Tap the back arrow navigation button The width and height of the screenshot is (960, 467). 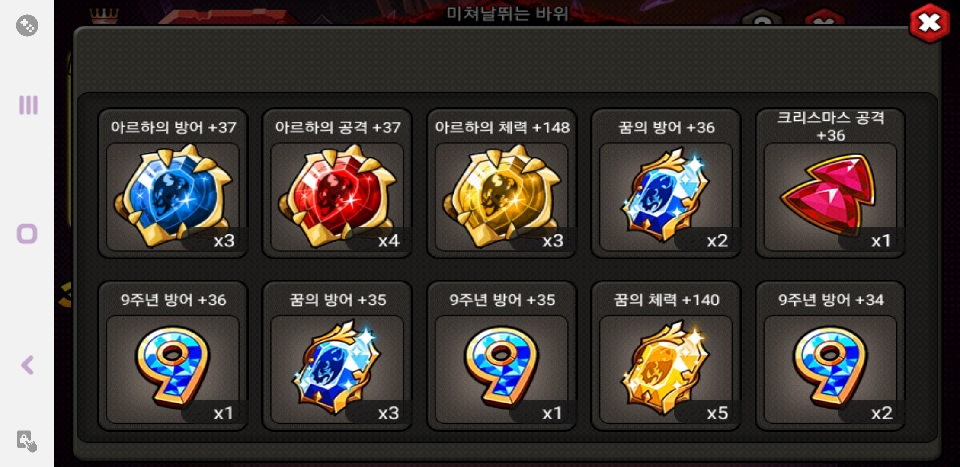[27, 365]
